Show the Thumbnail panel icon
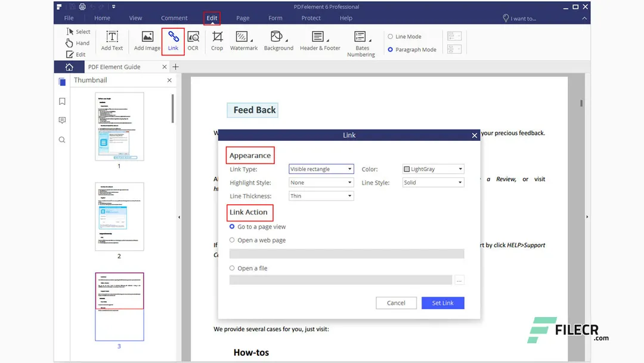Image resolution: width=644 pixels, height=363 pixels. pos(62,82)
